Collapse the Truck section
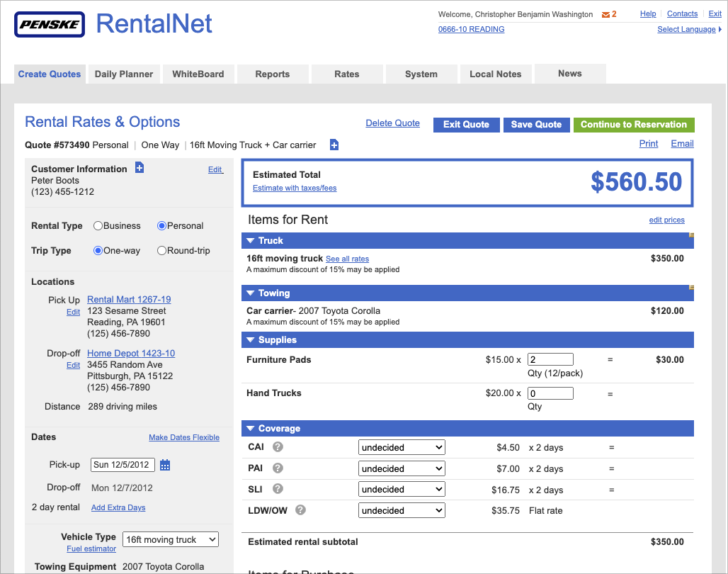This screenshot has width=728, height=574. tap(250, 241)
